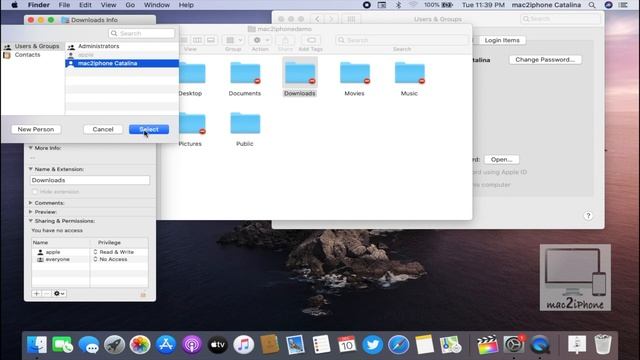The height and width of the screenshot is (360, 640).
Task: Open the Go menu
Action: click(130, 5)
